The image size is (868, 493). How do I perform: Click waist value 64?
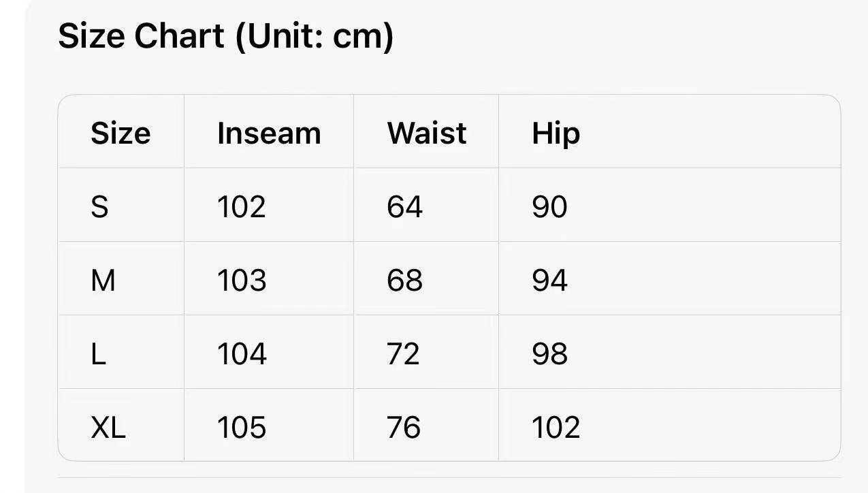point(404,206)
